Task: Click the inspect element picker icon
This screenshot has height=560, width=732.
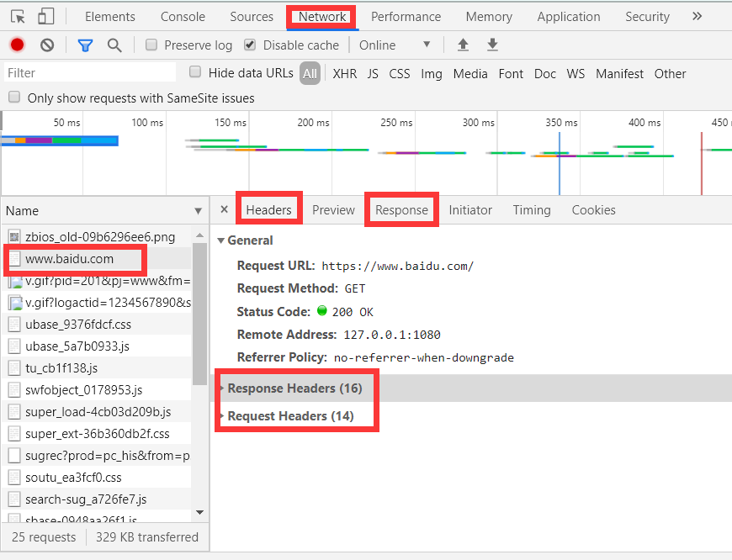Action: coord(19,17)
